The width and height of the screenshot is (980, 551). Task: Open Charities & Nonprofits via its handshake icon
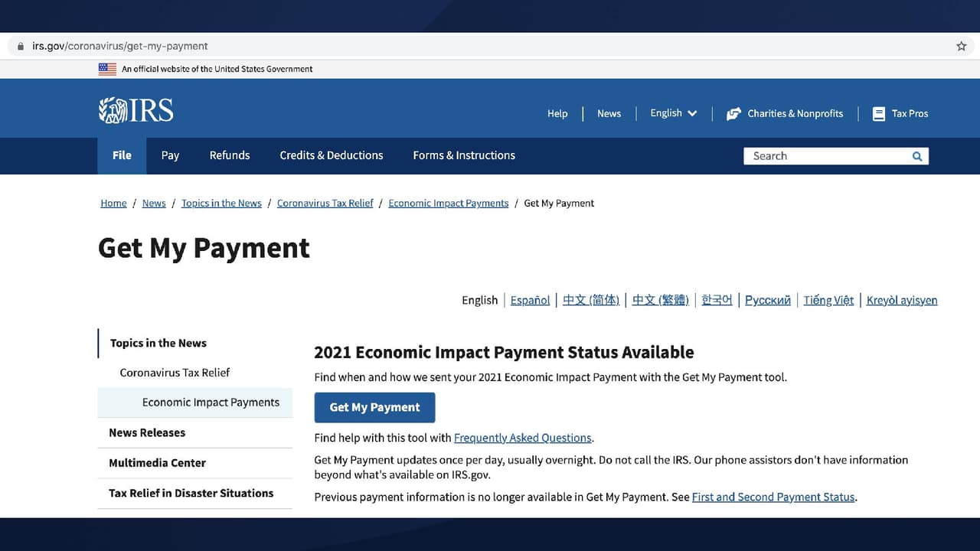(733, 113)
